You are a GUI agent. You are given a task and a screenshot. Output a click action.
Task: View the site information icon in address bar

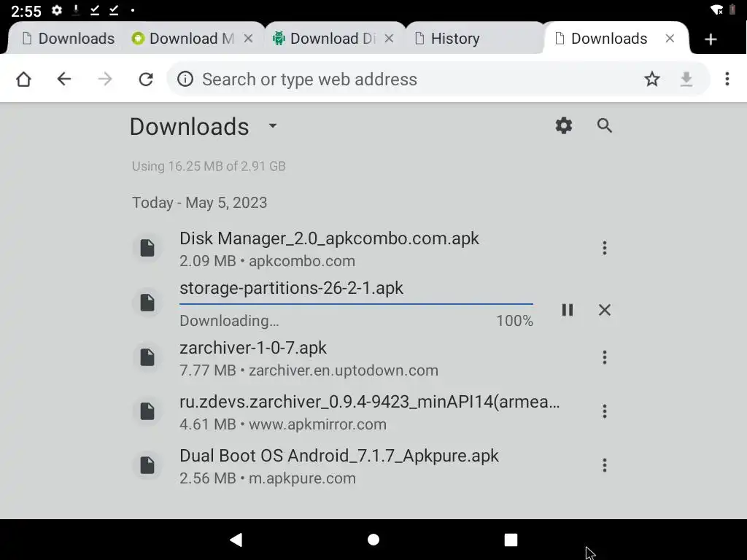point(185,79)
